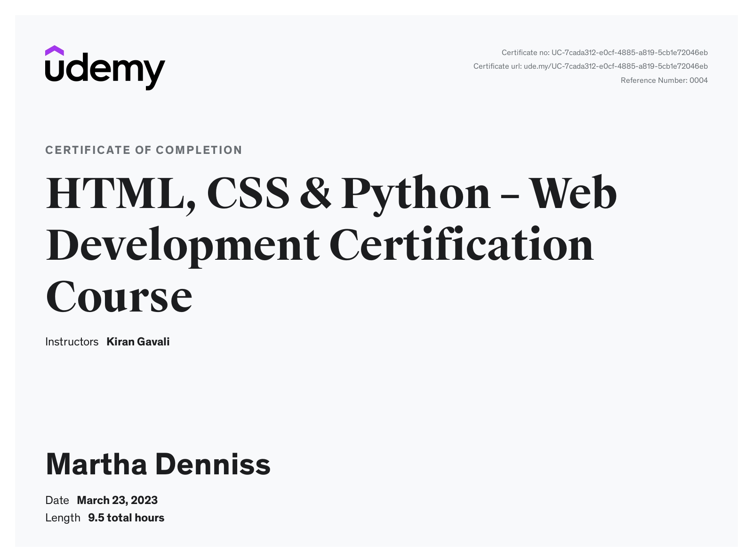The width and height of the screenshot is (753, 560).
Task: Click the Length label
Action: click(x=63, y=518)
